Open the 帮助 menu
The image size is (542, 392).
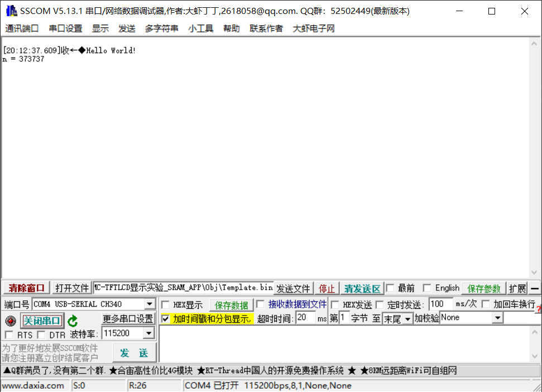[232, 28]
